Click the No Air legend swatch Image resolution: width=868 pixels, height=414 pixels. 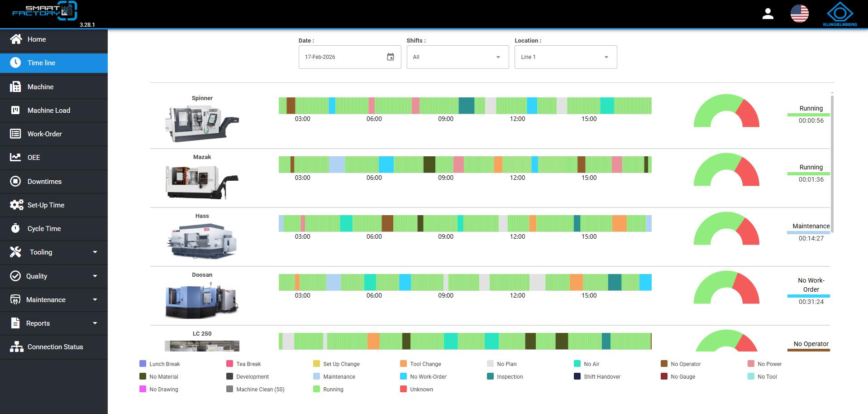point(577,364)
